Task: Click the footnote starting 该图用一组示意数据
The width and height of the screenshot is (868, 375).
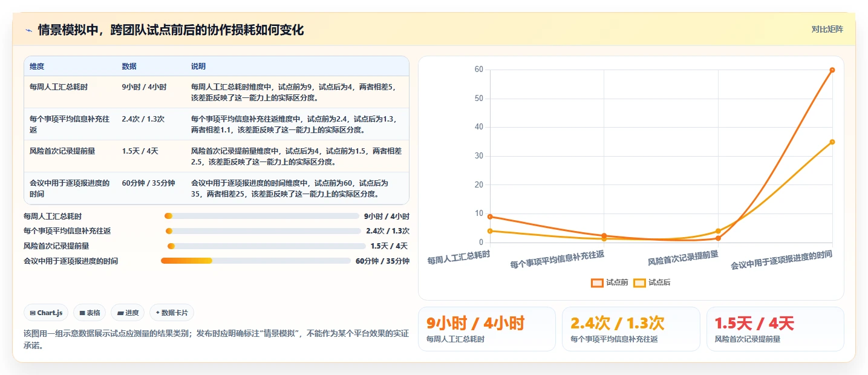Action: coord(216,339)
